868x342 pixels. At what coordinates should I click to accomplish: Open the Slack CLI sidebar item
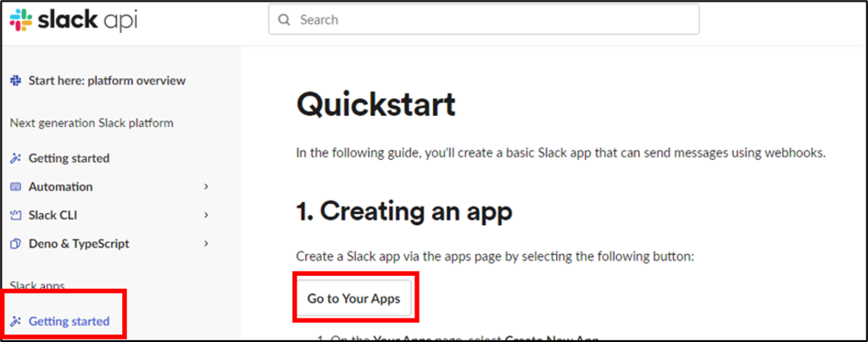click(x=53, y=215)
